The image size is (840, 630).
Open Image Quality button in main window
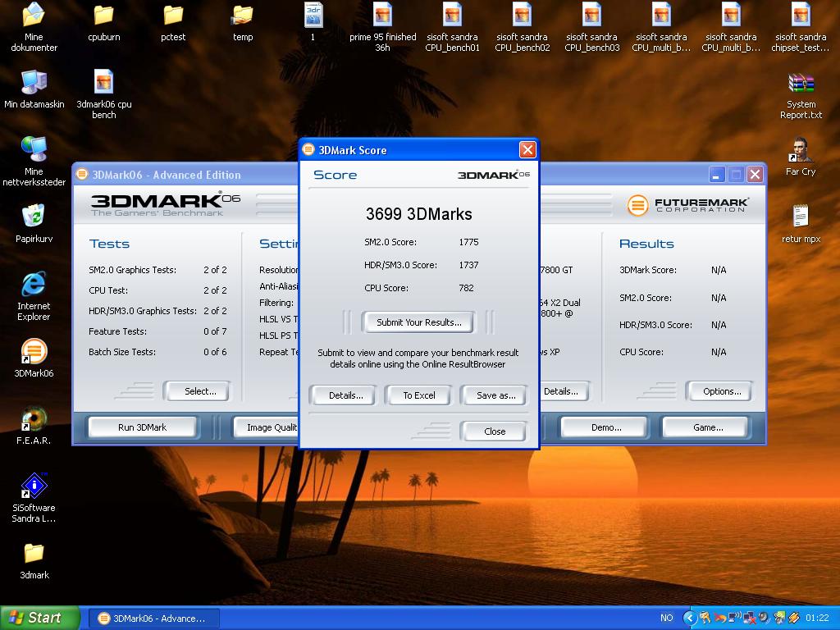pyautogui.click(x=266, y=427)
